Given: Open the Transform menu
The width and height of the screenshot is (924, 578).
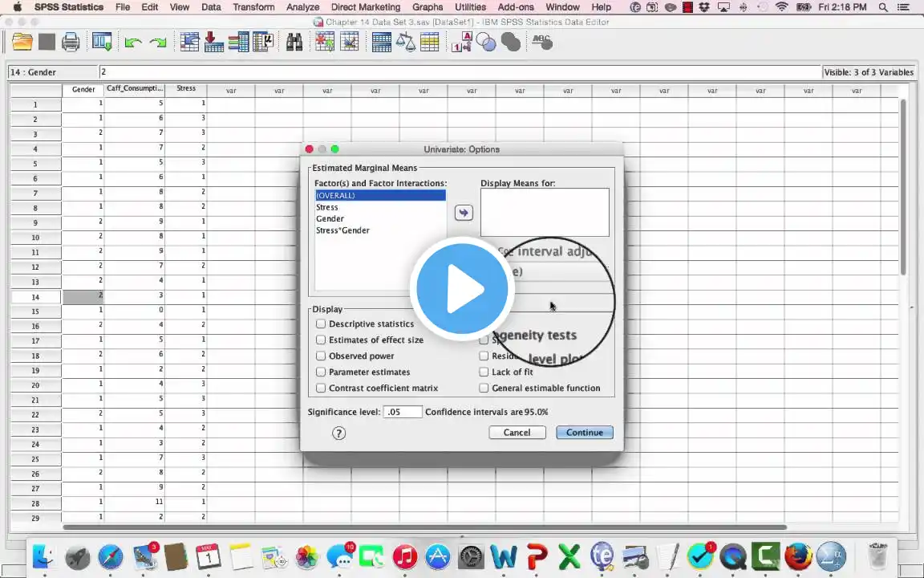Looking at the screenshot, I should [253, 7].
